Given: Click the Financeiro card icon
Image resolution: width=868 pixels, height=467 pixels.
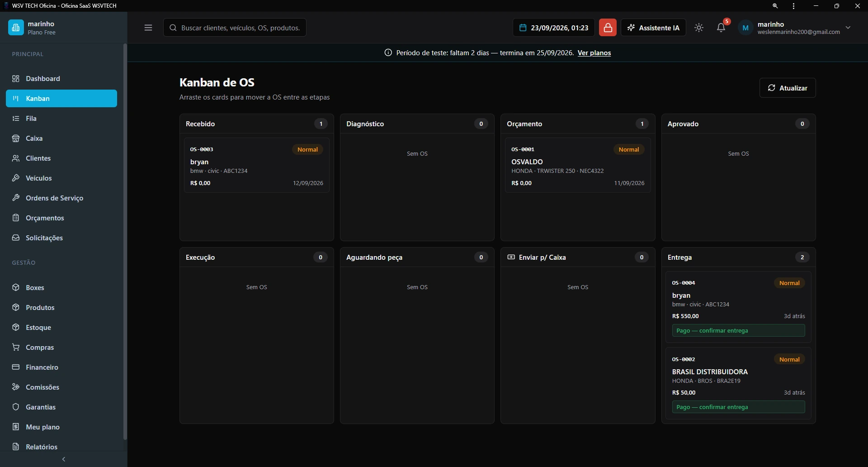Looking at the screenshot, I should (x=16, y=367).
